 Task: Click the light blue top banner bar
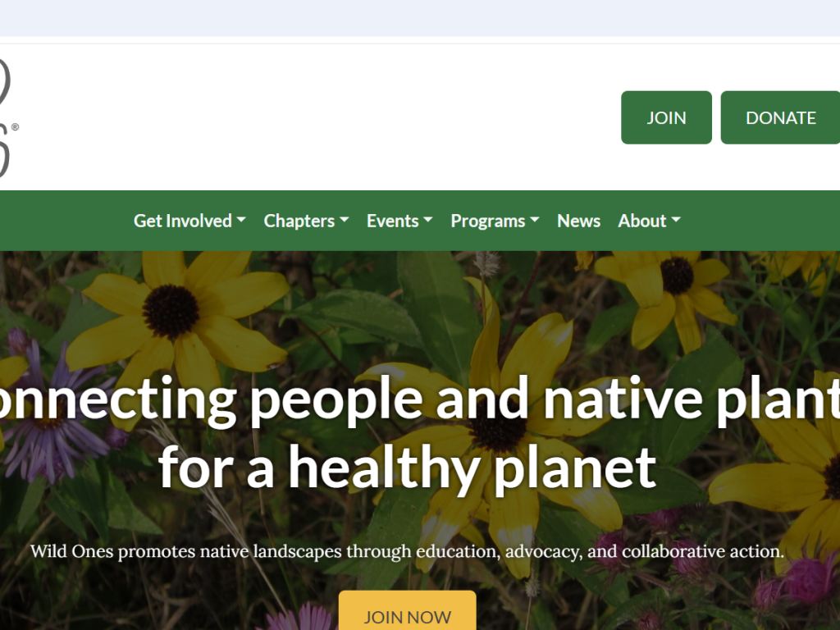[420, 18]
